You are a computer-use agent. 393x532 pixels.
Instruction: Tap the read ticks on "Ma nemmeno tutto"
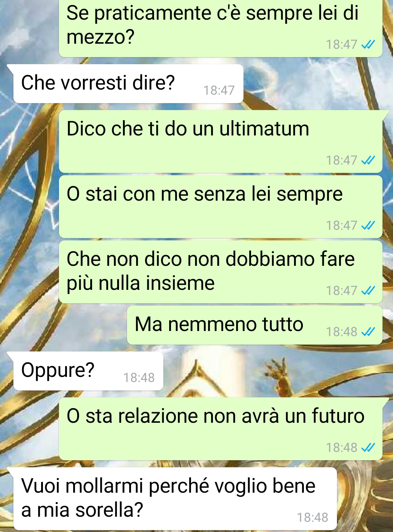tap(368, 332)
